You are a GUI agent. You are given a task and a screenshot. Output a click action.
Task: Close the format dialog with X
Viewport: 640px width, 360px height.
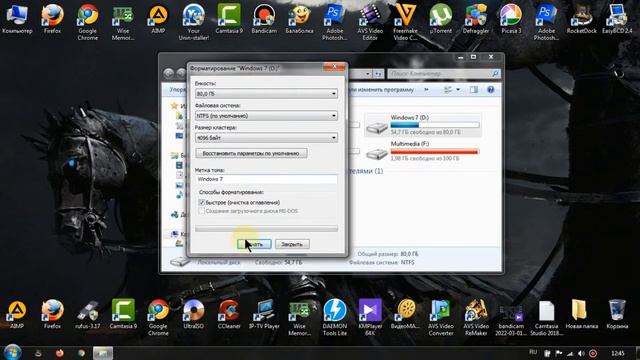[x=334, y=67]
